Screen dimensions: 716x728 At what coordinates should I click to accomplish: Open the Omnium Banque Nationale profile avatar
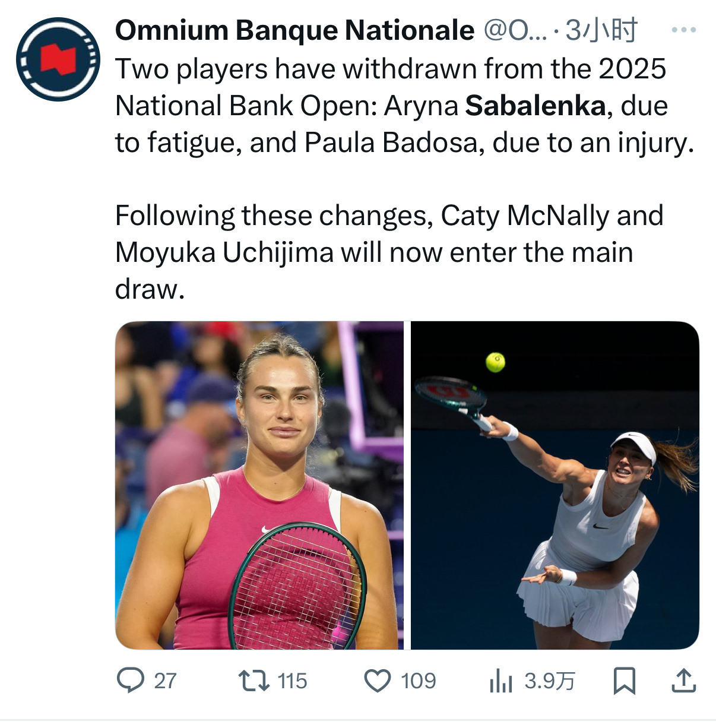click(58, 59)
